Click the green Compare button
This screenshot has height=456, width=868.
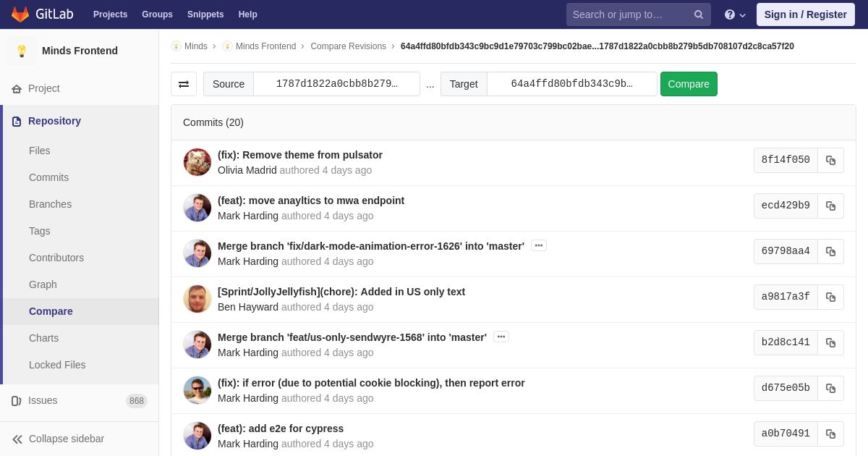pos(689,84)
